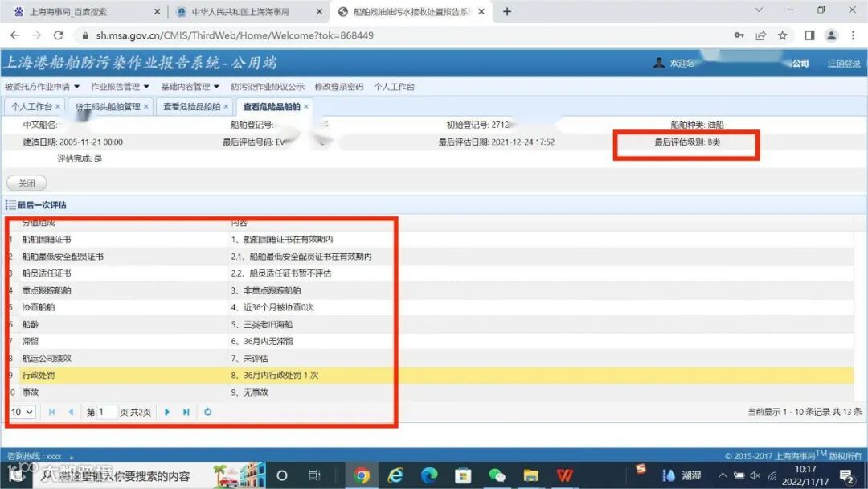Open Microsoft Store from the taskbar
The width and height of the screenshot is (868, 489).
[463, 475]
